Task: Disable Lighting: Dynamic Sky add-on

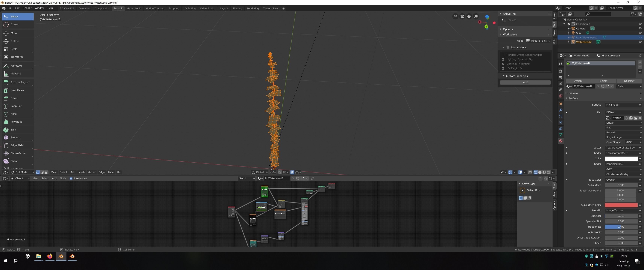Action: pyautogui.click(x=503, y=59)
